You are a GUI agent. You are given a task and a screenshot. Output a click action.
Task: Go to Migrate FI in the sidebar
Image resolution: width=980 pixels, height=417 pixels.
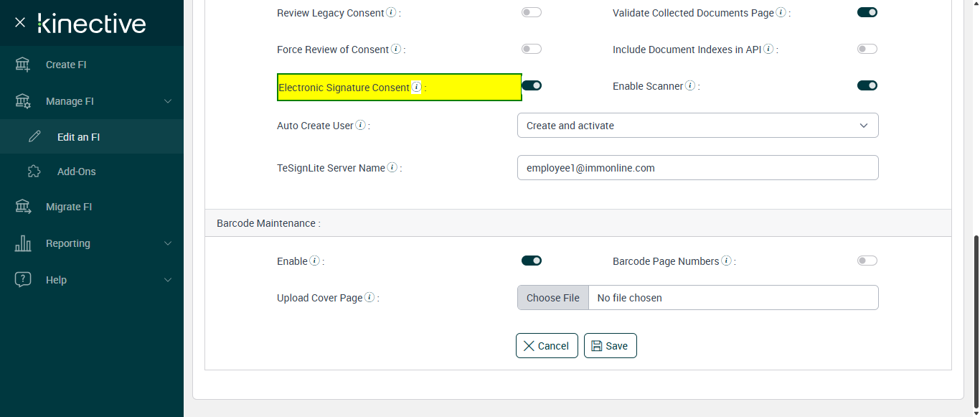point(69,207)
